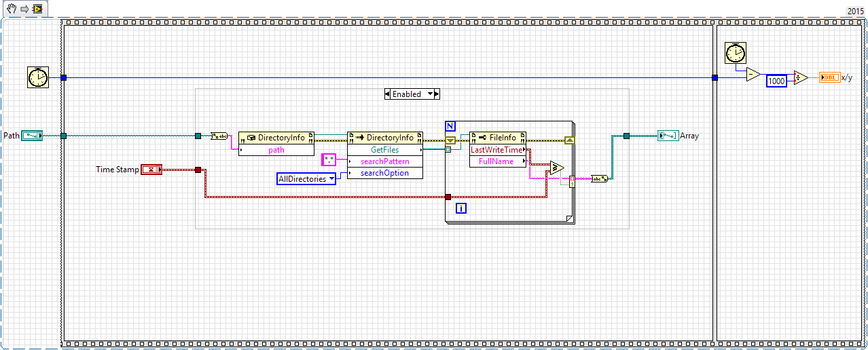Select the searchPattern parameter row
Viewport: 868px width, 350px height.
click(x=385, y=161)
